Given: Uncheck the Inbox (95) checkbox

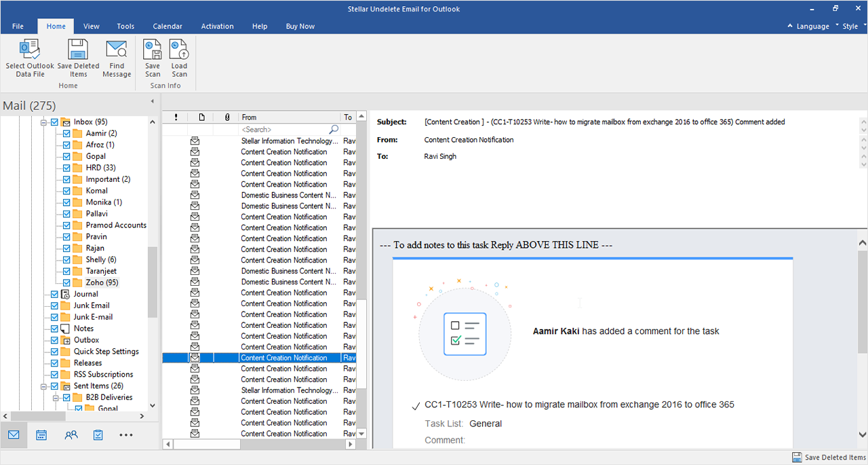Looking at the screenshot, I should tap(54, 122).
